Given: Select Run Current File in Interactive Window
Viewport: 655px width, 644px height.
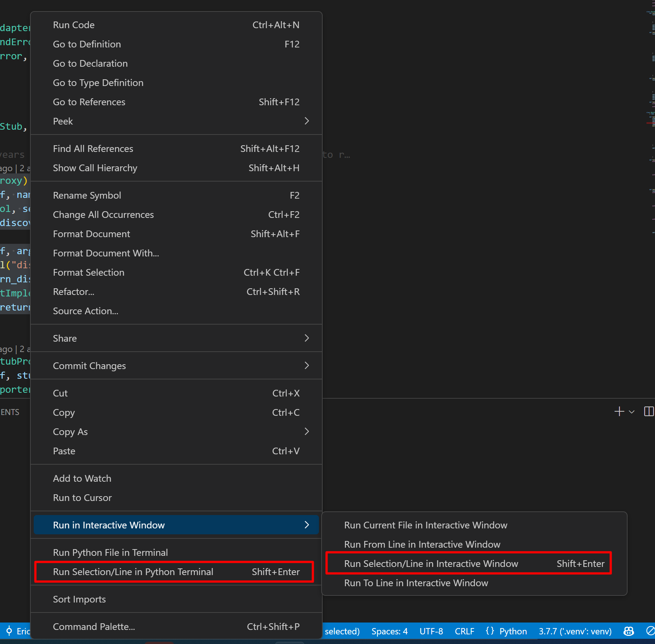Looking at the screenshot, I should point(425,525).
